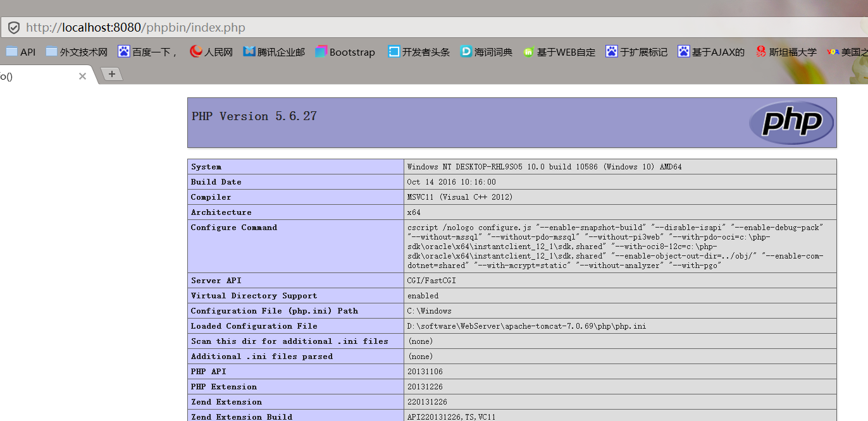The image size is (868, 421).
Task: Open the 于扩展标记 bookmark
Action: pyautogui.click(x=636, y=52)
